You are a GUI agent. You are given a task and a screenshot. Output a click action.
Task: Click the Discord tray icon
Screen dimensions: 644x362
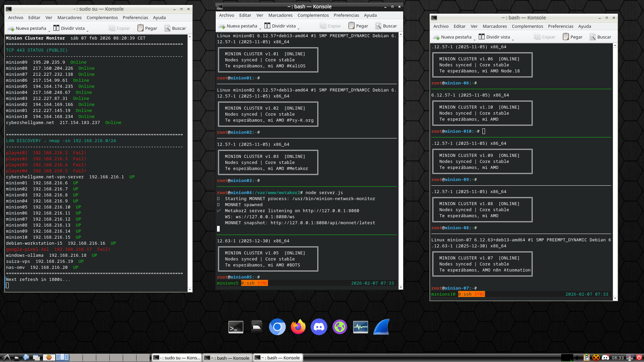coord(605,358)
